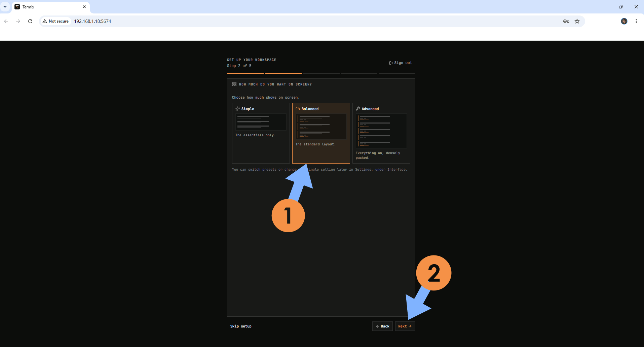
Task: Click the Balanced layout preview thumbnail
Action: coord(321,126)
